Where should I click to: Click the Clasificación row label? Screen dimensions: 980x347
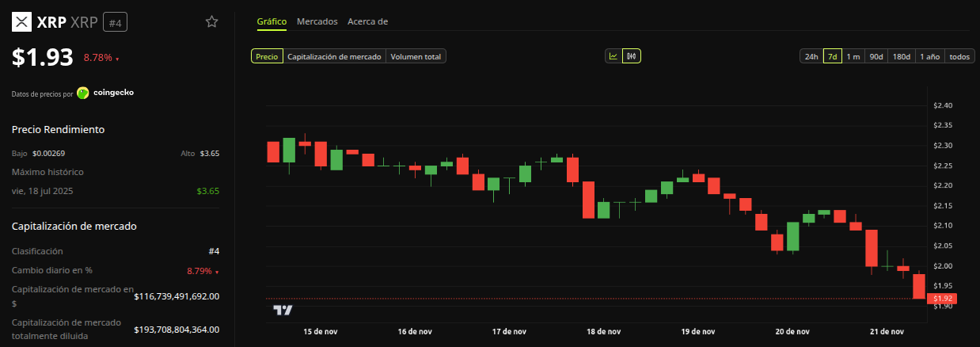(37, 251)
